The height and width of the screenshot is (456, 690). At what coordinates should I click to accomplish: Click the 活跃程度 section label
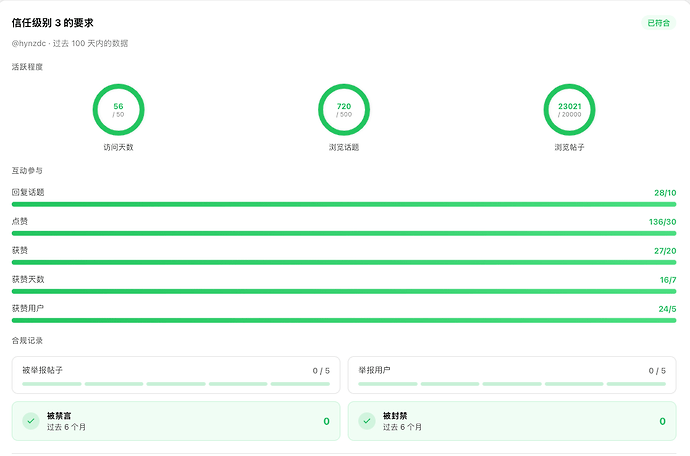[27, 67]
